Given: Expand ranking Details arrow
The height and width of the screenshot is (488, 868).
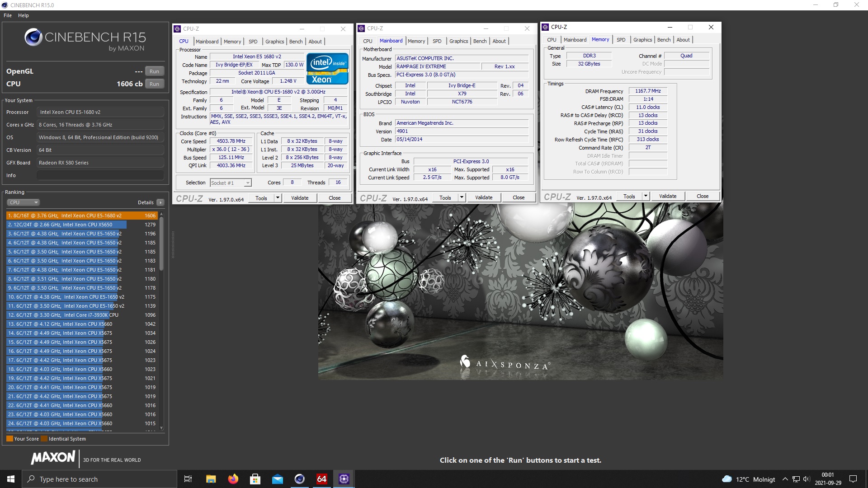Looking at the screenshot, I should coord(160,202).
